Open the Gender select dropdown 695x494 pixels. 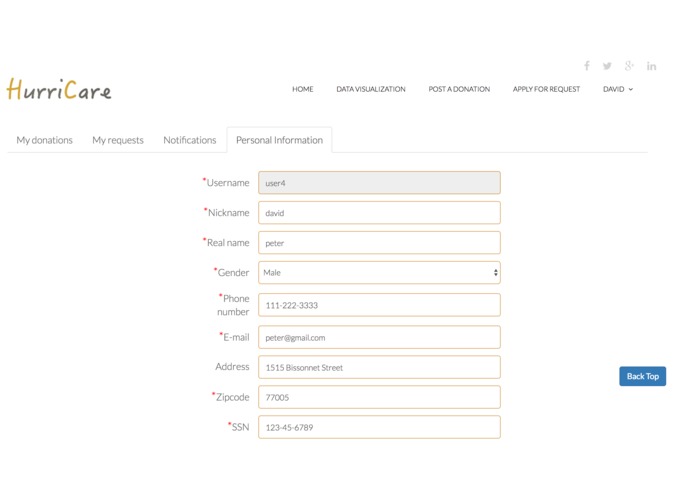click(x=379, y=272)
